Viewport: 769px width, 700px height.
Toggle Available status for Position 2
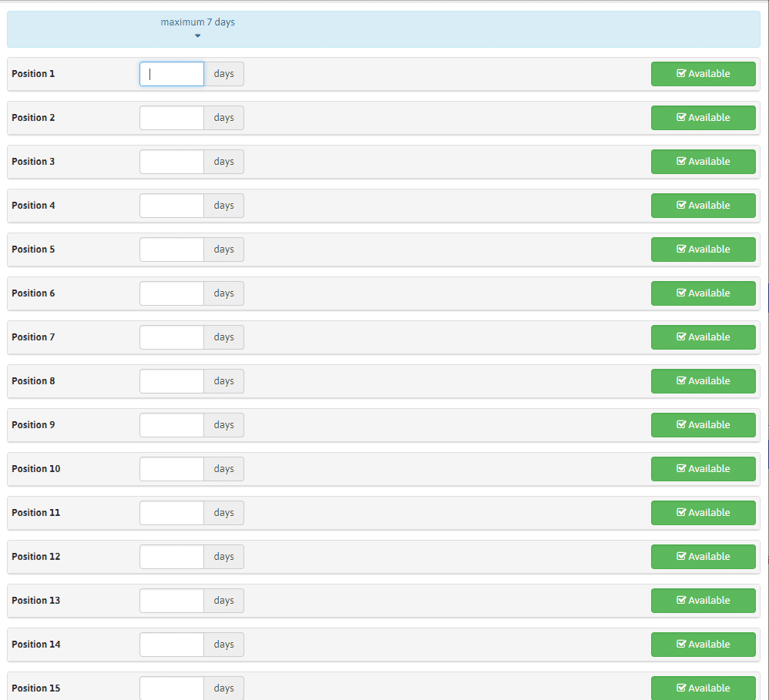pyautogui.click(x=703, y=118)
